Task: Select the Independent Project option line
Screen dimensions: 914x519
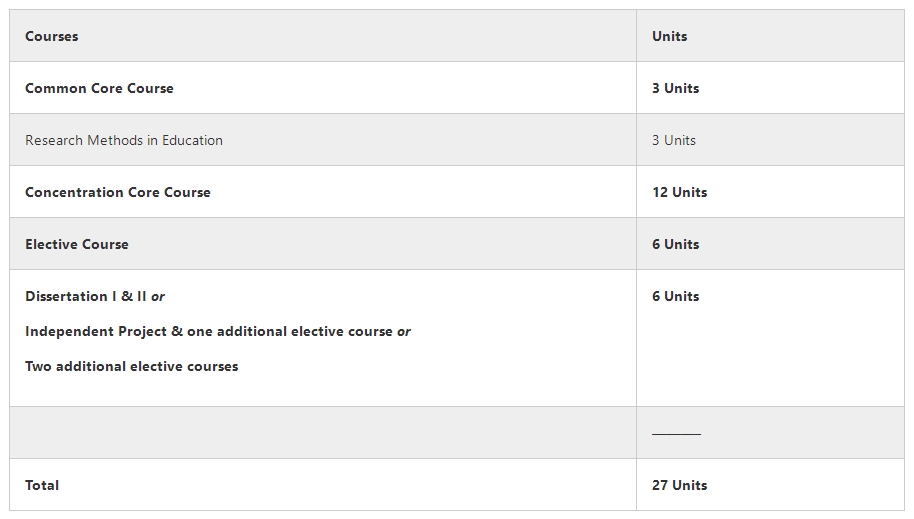Action: pos(217,331)
